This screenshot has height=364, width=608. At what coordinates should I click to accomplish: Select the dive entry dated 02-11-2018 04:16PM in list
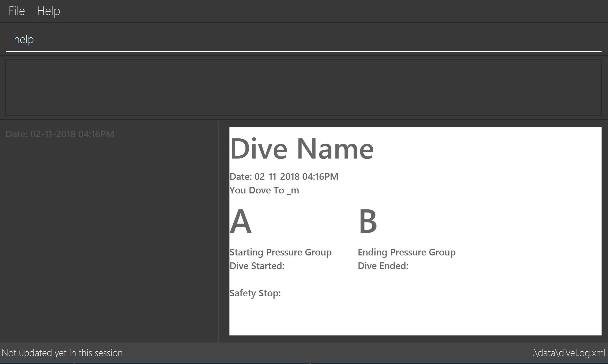point(60,134)
